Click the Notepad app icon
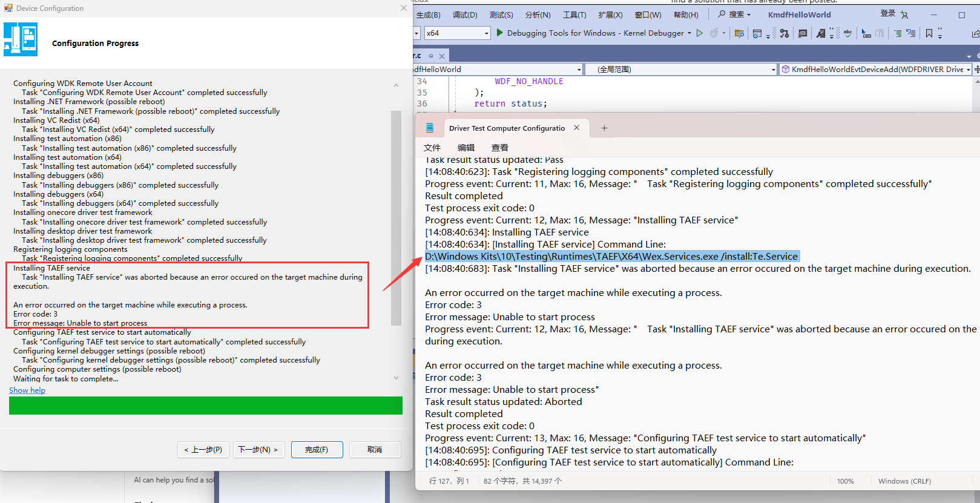The height and width of the screenshot is (503, 980). coord(430,128)
